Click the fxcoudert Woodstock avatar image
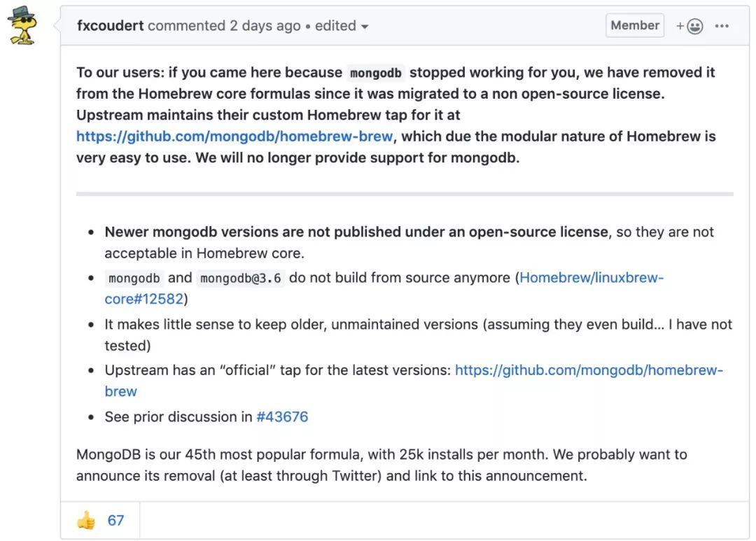 point(22,26)
